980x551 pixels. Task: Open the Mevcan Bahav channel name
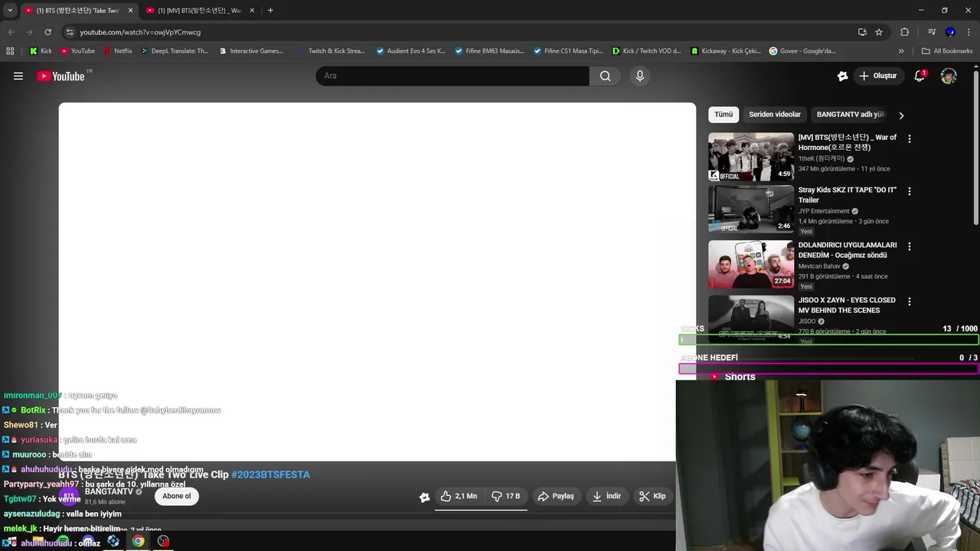coord(819,266)
